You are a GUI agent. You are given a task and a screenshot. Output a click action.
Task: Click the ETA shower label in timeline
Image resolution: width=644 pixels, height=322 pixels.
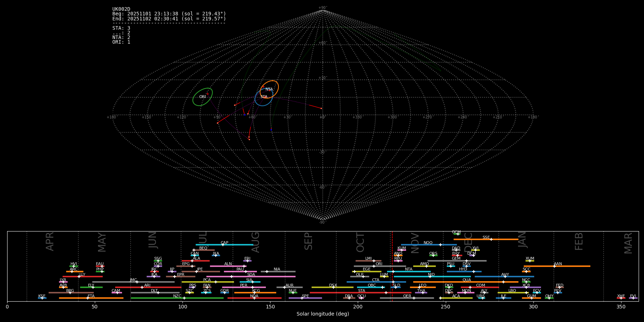[91, 296]
